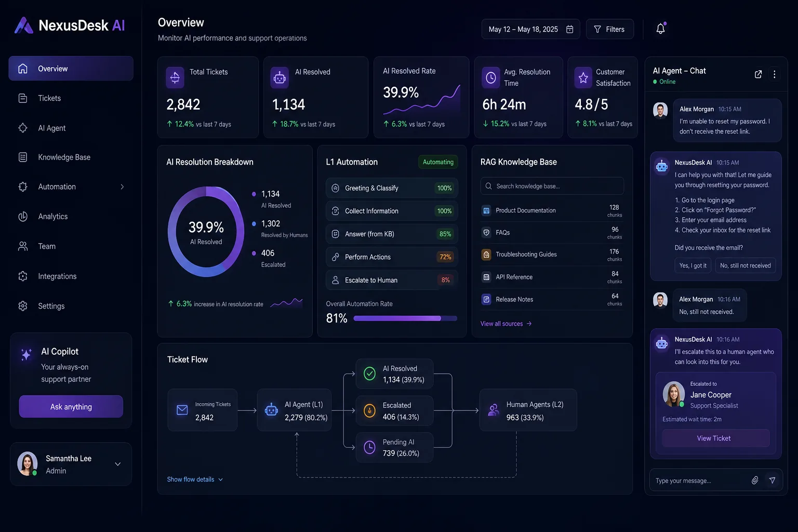
Task: Go to the Overview page
Action: [x=71, y=69]
